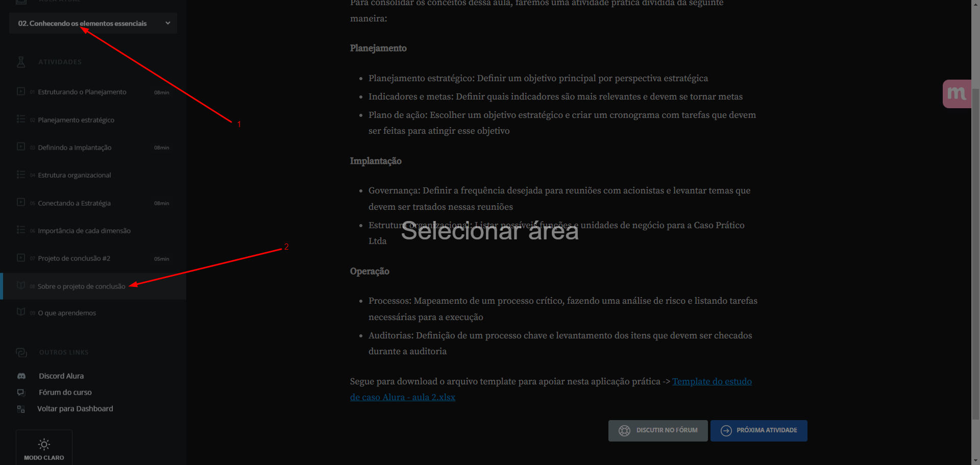
Task: Click the Atividades flask icon
Action: [21, 62]
